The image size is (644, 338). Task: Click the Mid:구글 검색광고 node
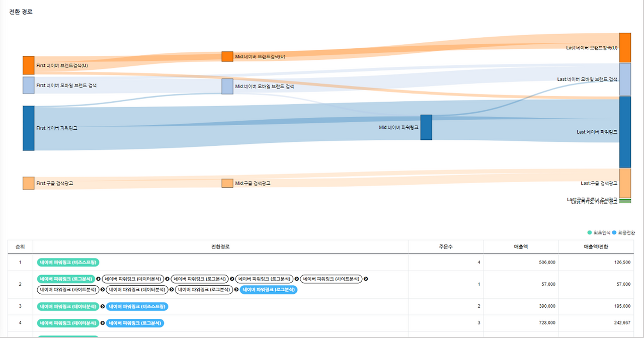[x=227, y=183]
